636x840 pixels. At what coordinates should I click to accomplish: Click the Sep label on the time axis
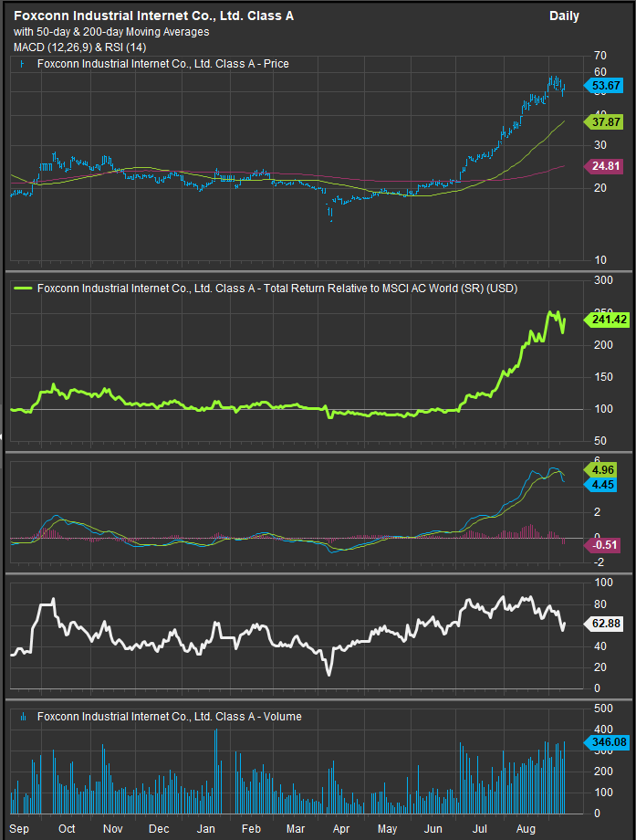coord(18,827)
